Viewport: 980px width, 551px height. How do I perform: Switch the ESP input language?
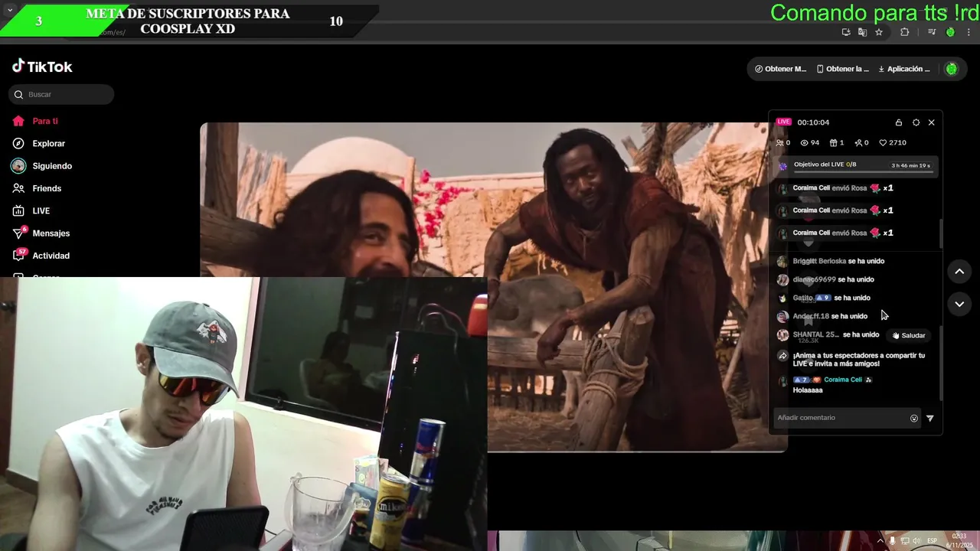coord(933,540)
